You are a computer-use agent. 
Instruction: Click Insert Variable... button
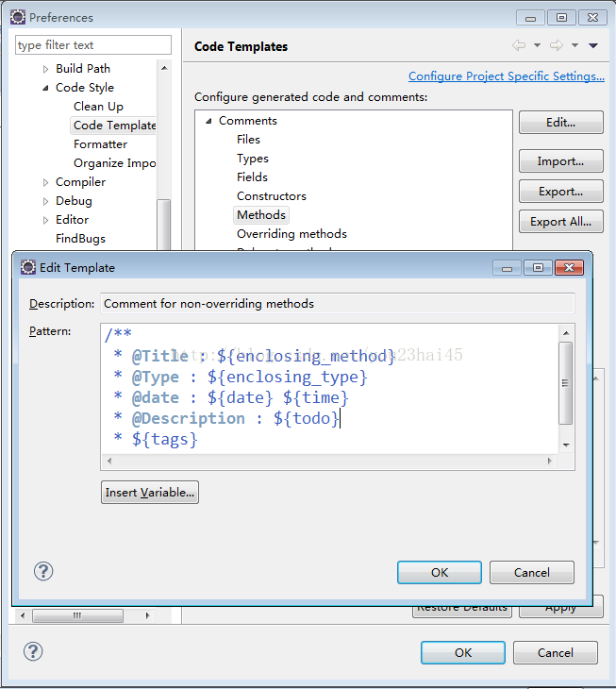(x=150, y=492)
